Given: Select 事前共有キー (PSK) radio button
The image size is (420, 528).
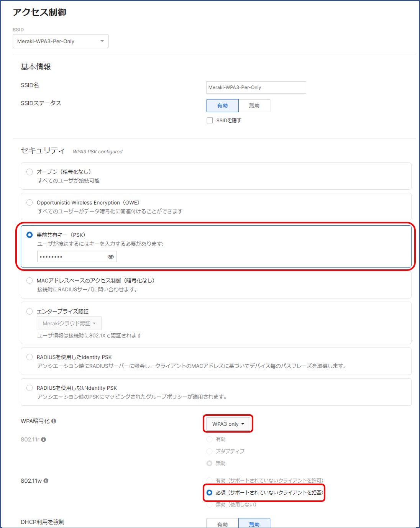Looking at the screenshot, I should tap(30, 234).
